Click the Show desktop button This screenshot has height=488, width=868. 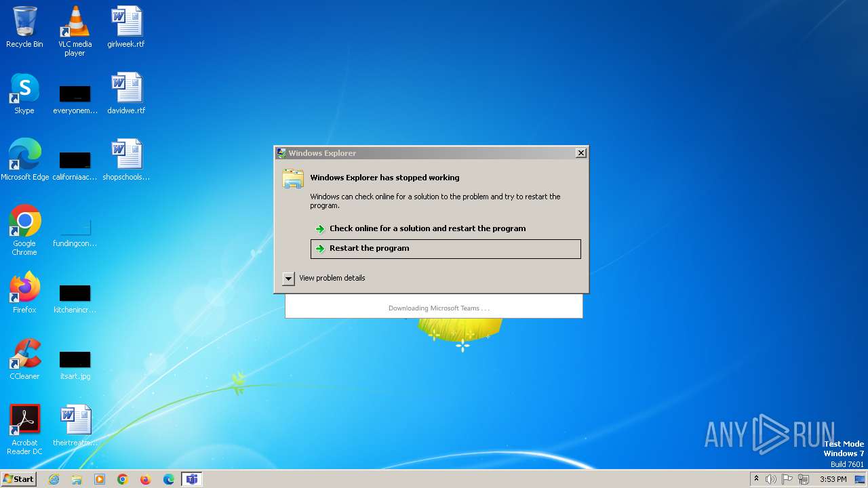(860, 479)
